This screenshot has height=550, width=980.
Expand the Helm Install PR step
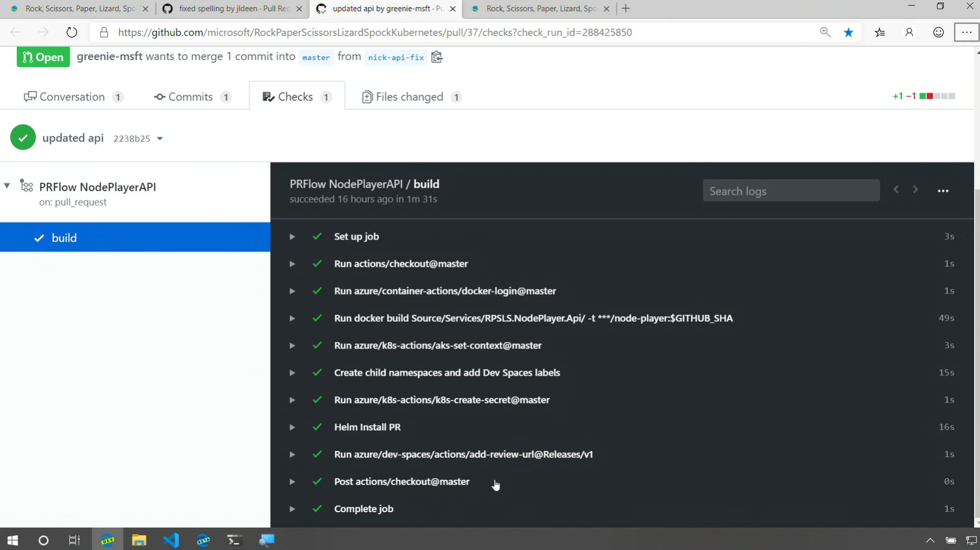click(x=292, y=427)
